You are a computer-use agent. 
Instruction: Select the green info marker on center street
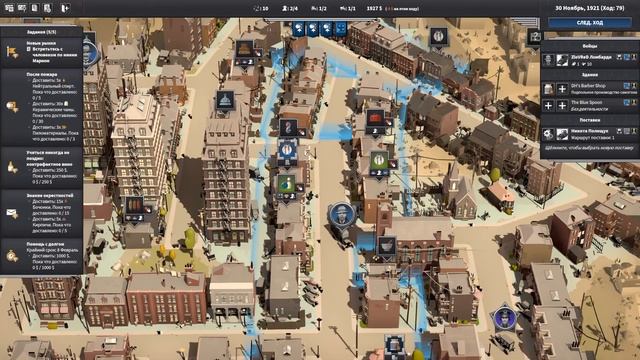click(287, 184)
